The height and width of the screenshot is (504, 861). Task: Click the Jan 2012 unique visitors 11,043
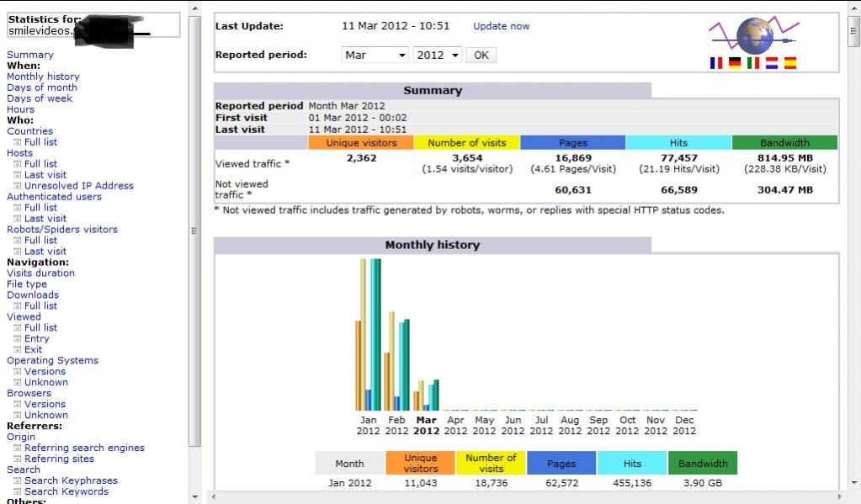pos(421,483)
